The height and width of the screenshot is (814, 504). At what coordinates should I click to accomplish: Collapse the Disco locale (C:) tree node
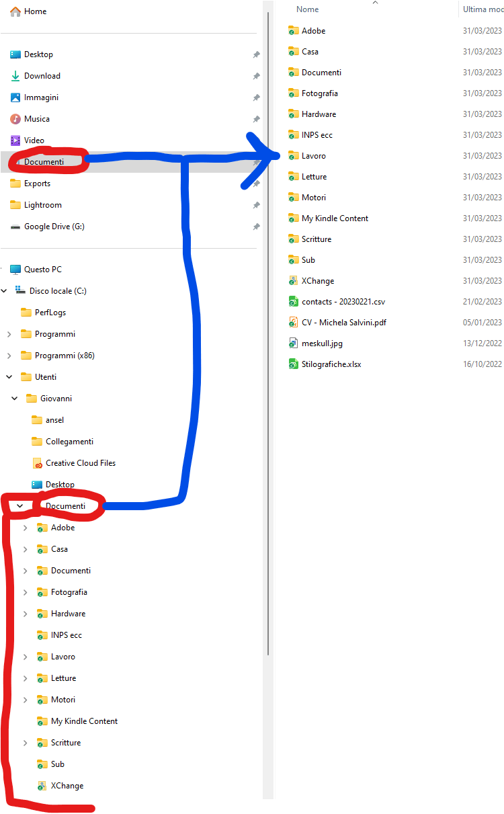4,291
